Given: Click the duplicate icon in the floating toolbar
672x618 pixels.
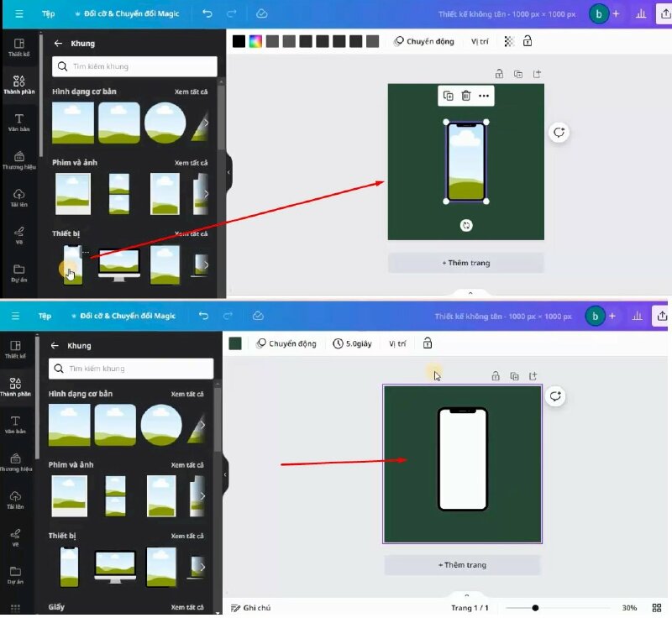Looking at the screenshot, I should (x=449, y=96).
